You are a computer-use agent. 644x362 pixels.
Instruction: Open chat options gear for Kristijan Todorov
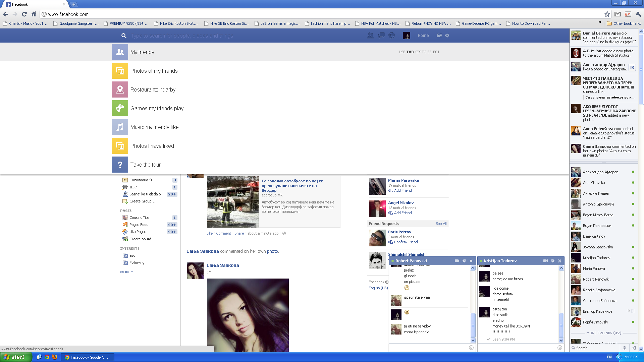tap(552, 261)
